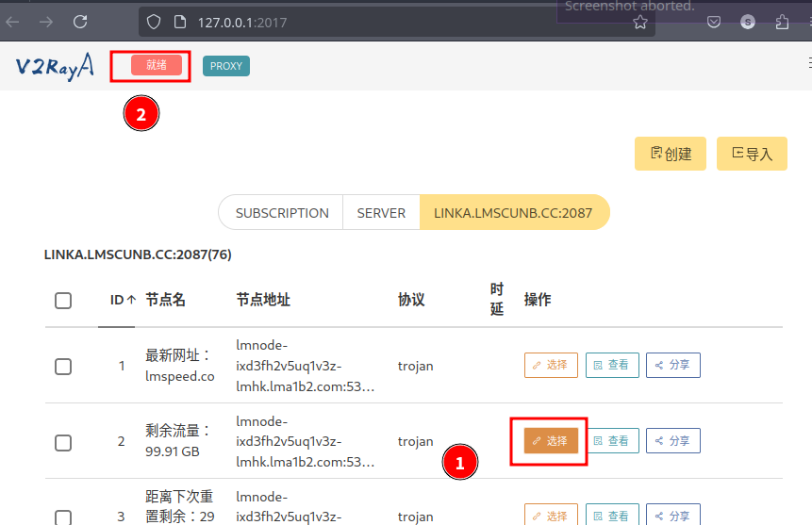
Task: Bookmark this page with the star icon
Action: (x=640, y=22)
